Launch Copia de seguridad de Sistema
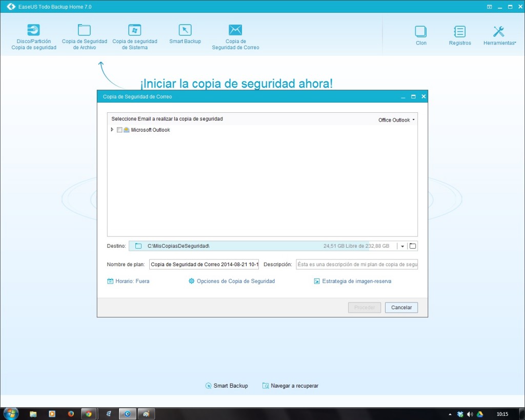This screenshot has width=525, height=420. [135, 30]
